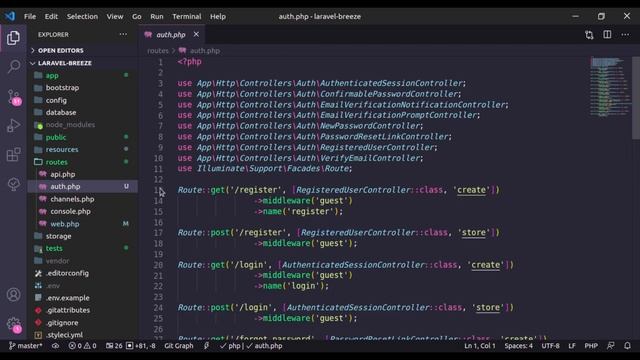Open the Accounts icon in activity bar
640x360 pixels.
(13, 295)
